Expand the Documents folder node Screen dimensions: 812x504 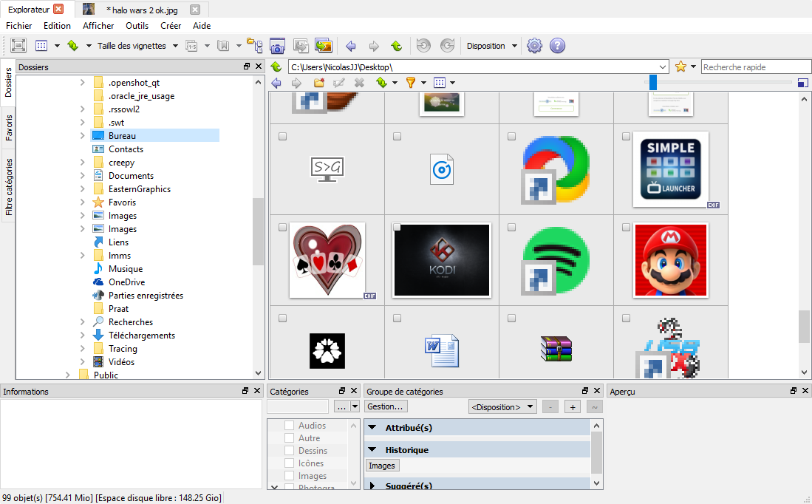coord(82,176)
